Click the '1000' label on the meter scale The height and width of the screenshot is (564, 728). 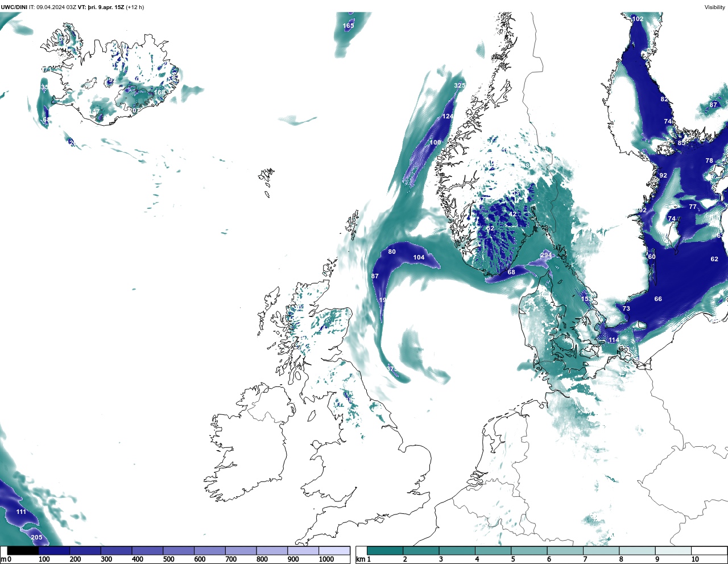click(326, 559)
